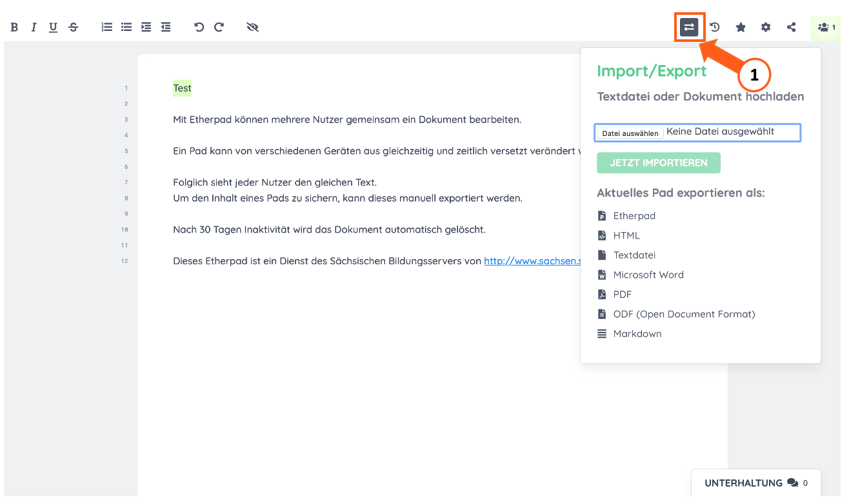Click line 'Ein Pad kann von verschiedenen Geräten'
Viewport: 849px width, 504px height.
tap(377, 151)
